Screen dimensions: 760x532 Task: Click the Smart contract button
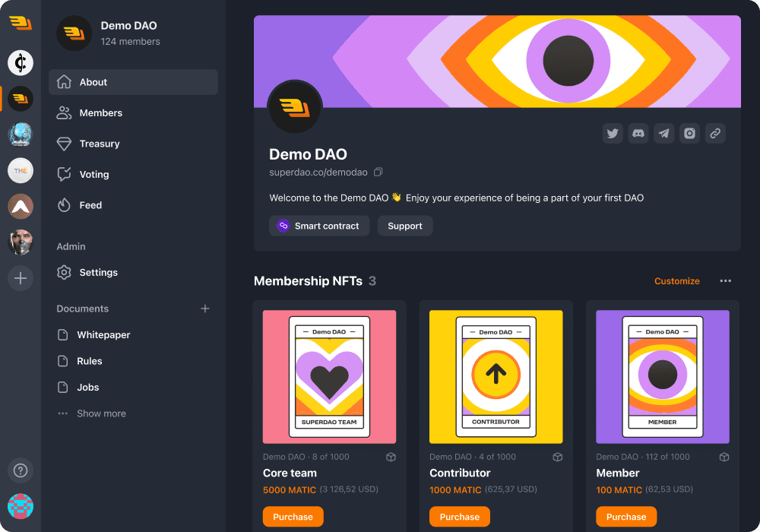pyautogui.click(x=319, y=226)
